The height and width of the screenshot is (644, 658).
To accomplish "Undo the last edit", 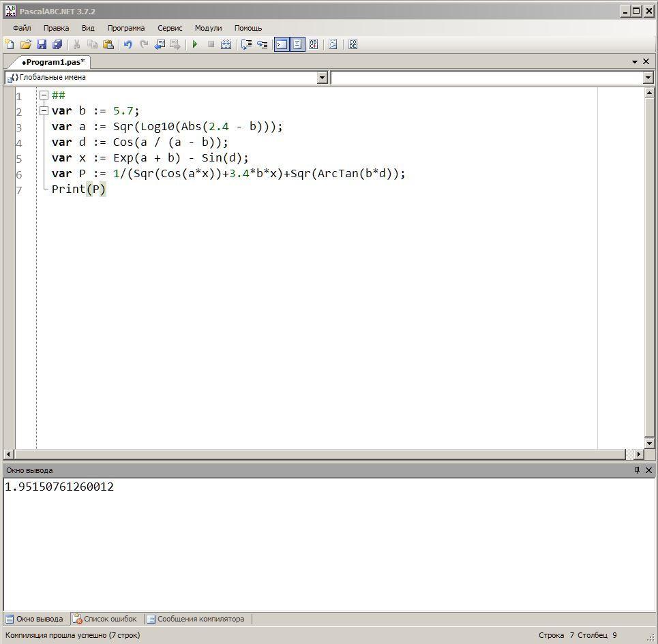I will pos(128,44).
